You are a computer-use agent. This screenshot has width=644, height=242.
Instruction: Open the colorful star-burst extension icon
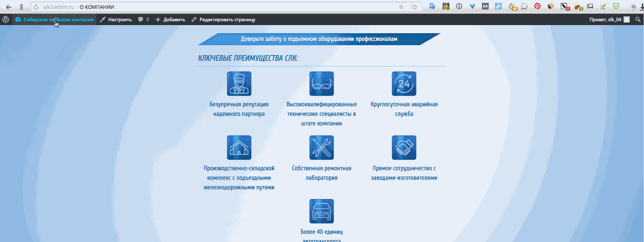(603, 6)
